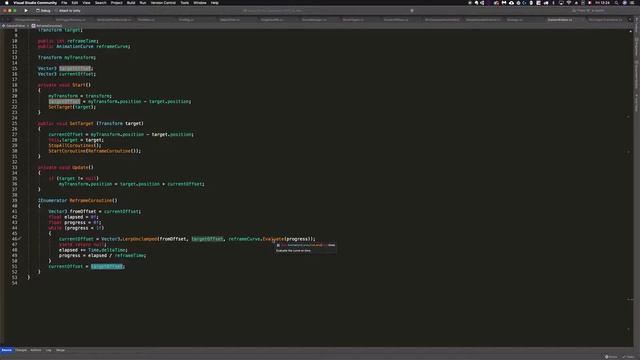
Task: Click 'elapsed += Time.deltaTime;' on line 48
Action: (93, 250)
